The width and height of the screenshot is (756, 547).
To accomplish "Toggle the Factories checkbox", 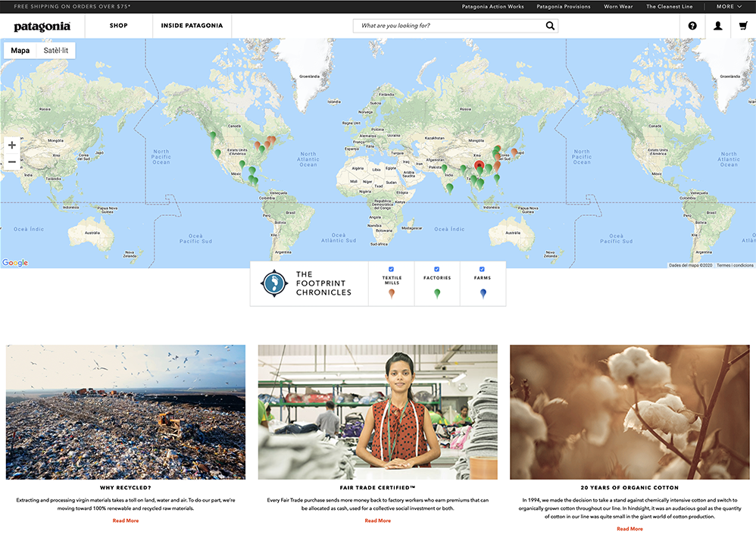I will click(x=437, y=269).
